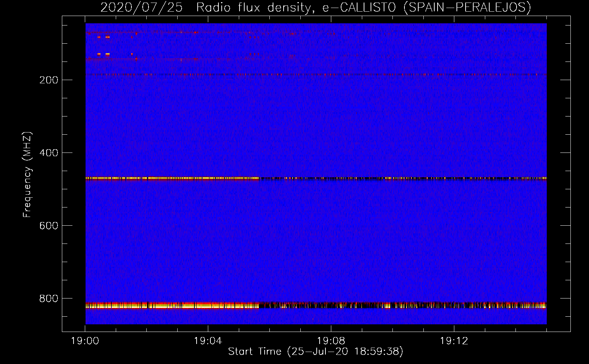This screenshot has width=589, height=364.
Task: Click the 19:08 time tick label
Action: pyautogui.click(x=331, y=341)
